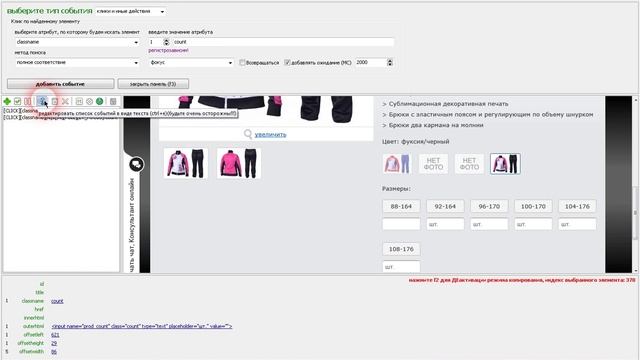This screenshot has width=640, height=360.
Task: Click the quantity field under 100-170
Action: (x=533, y=224)
